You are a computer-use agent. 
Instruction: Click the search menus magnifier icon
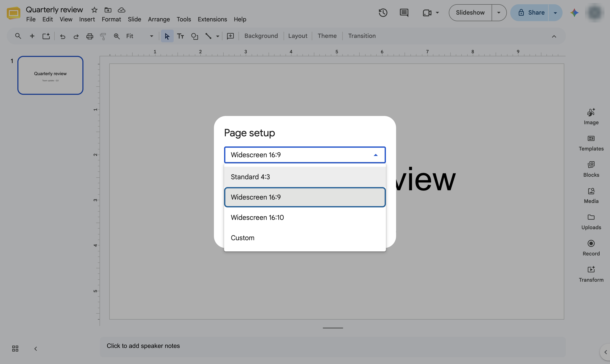18,36
